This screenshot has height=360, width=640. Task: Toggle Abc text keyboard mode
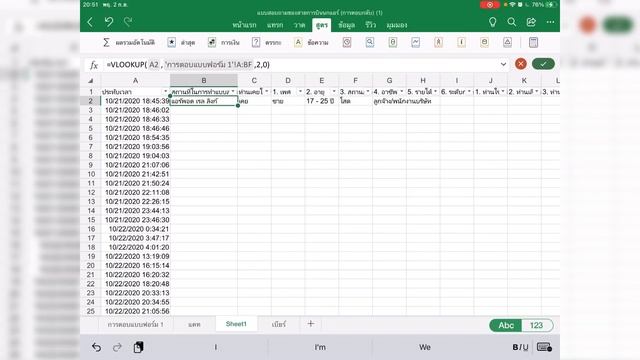[x=506, y=325]
